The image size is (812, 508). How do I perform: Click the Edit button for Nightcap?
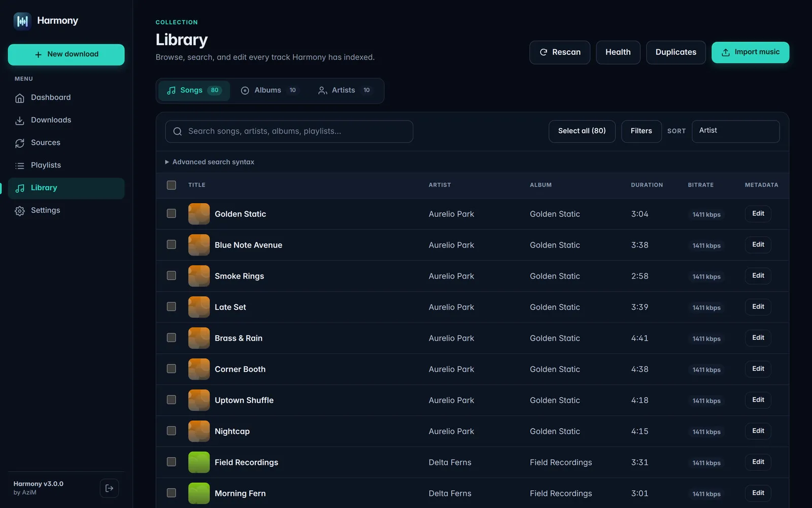coord(758,431)
